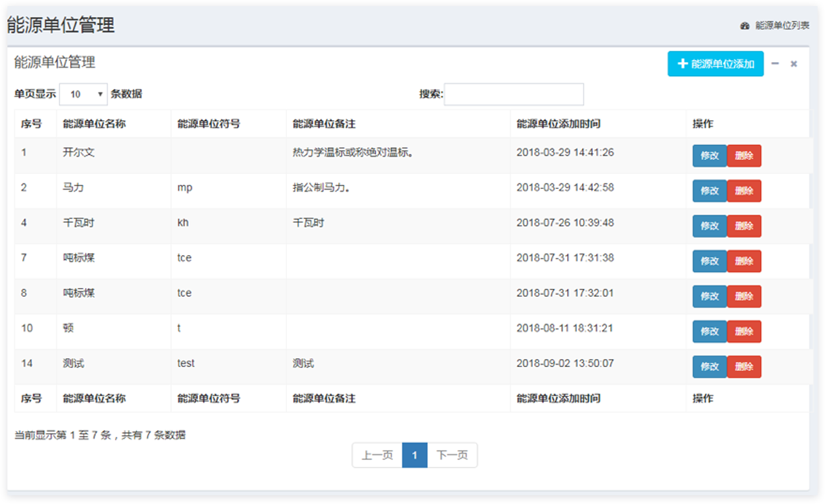Click 修改 for the 开尔文 row
This screenshot has height=504, width=825.
[710, 156]
